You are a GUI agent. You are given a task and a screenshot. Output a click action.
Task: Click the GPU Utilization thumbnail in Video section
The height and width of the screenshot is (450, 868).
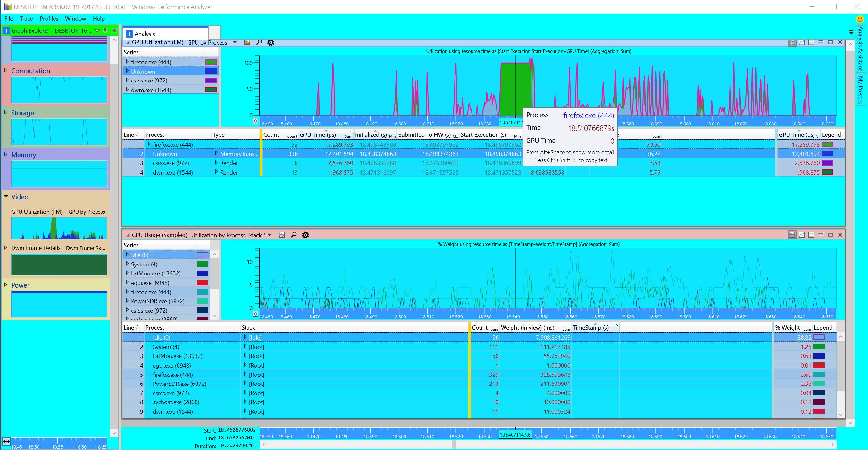(x=59, y=228)
